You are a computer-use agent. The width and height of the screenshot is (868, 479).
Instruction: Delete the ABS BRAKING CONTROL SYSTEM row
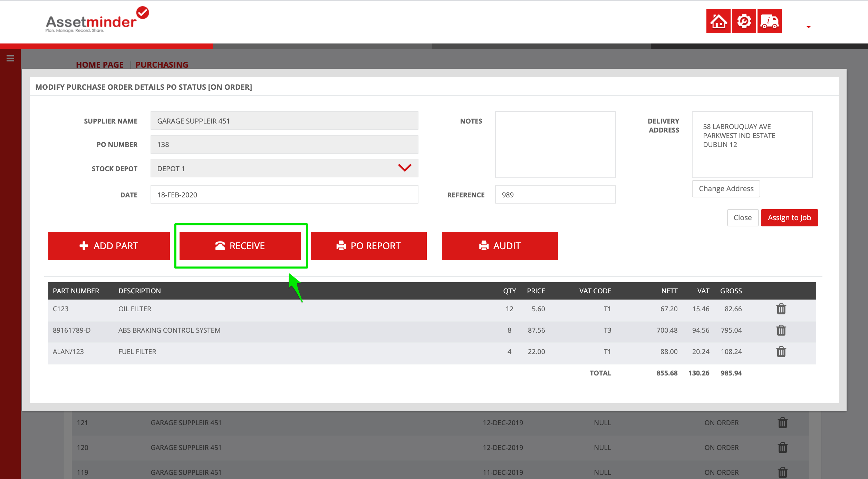(781, 330)
